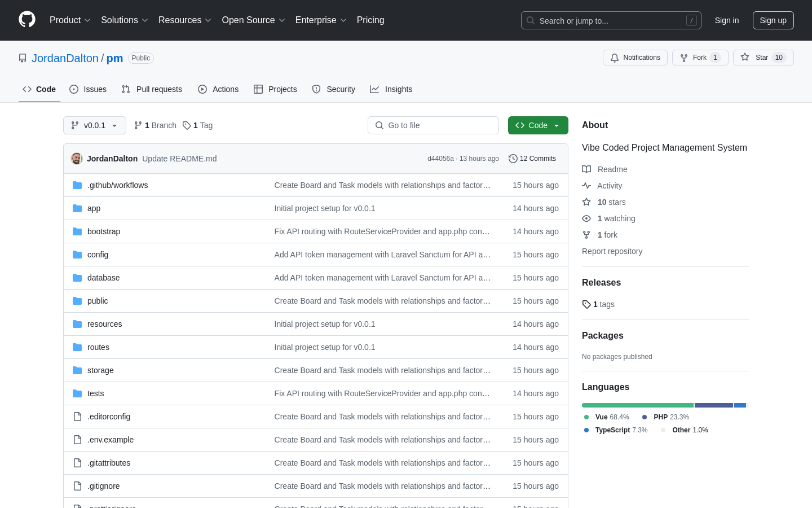Open the Update README.md commit message
The height and width of the screenshot is (508, 812).
click(x=179, y=159)
